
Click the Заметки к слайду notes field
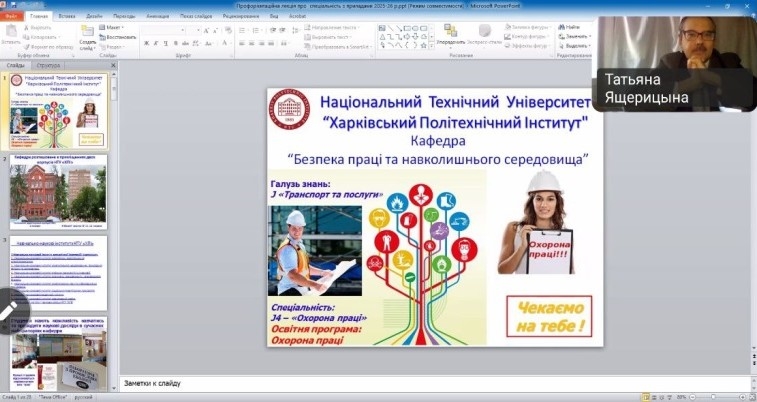click(435, 383)
